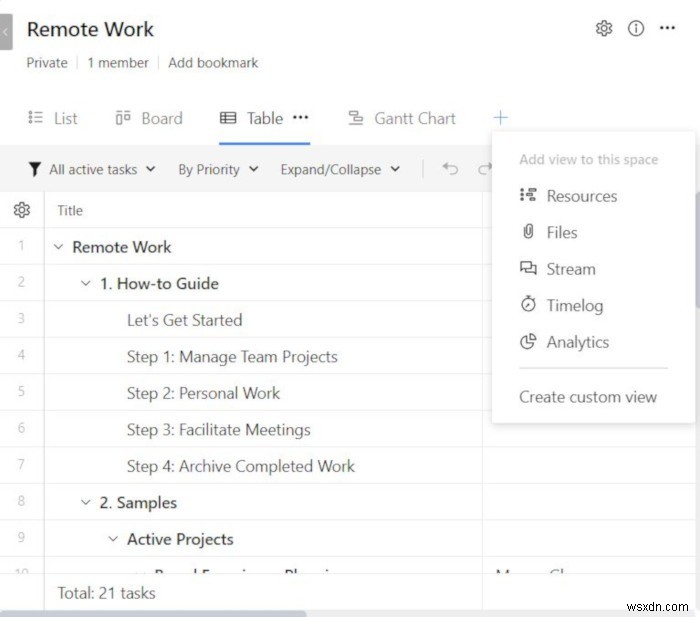Open the By Priority dropdown
Image resolution: width=700 pixels, height=617 pixels.
pos(218,169)
